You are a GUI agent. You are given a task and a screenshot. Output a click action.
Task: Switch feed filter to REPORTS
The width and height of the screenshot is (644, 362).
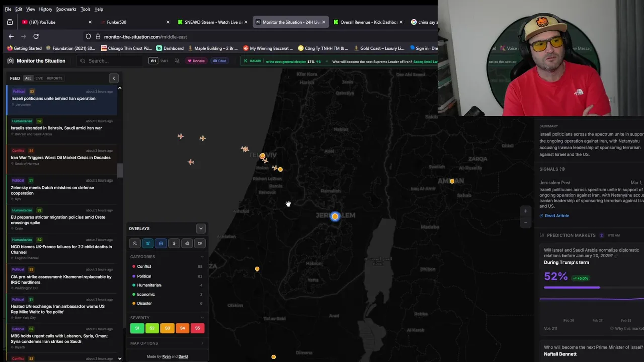pyautogui.click(x=55, y=78)
